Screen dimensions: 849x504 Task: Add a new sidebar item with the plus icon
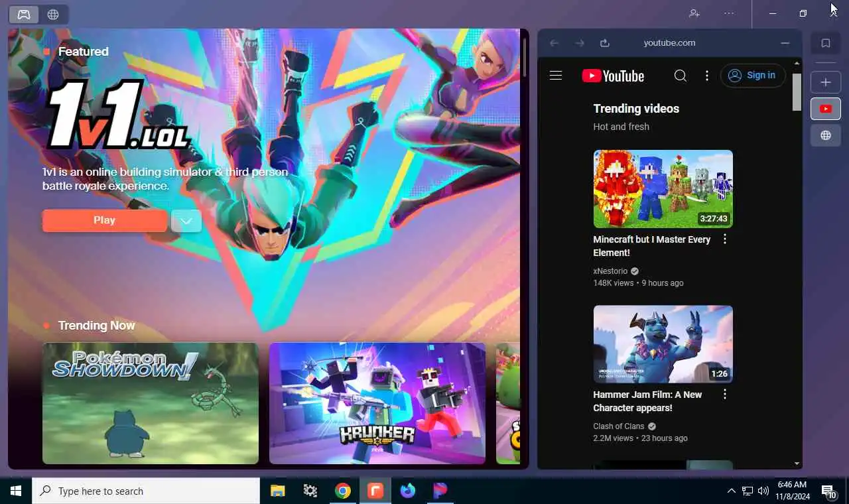click(x=826, y=82)
